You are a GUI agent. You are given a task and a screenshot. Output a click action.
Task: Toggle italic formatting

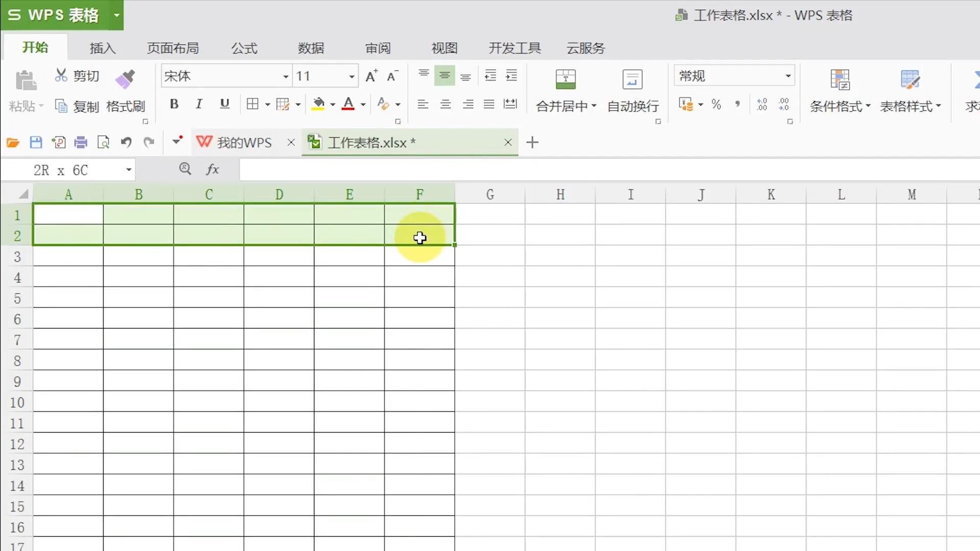[199, 104]
